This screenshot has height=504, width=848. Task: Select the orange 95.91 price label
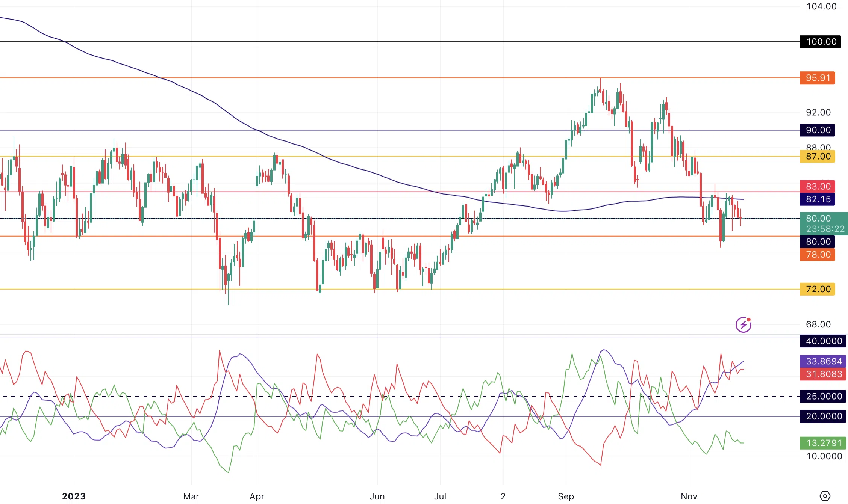point(818,78)
